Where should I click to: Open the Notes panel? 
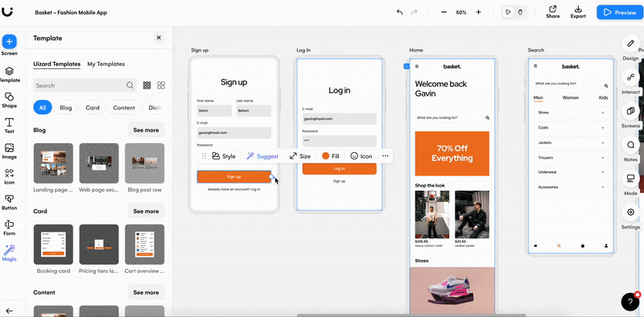tap(630, 145)
